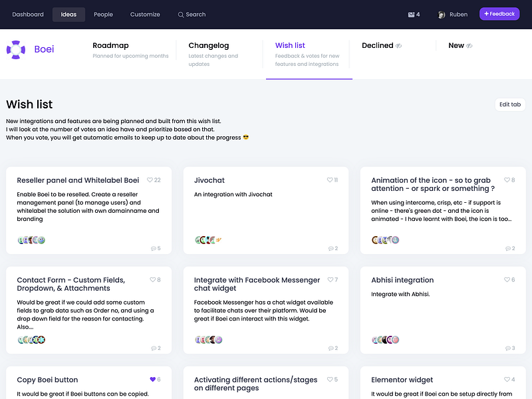Click the +Feedback button
The width and height of the screenshot is (532, 399).
499,14
